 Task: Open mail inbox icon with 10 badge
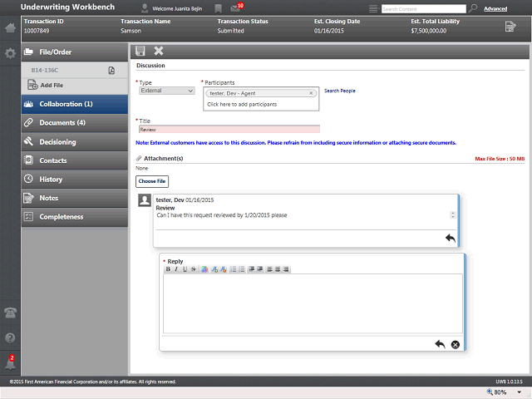coord(235,8)
